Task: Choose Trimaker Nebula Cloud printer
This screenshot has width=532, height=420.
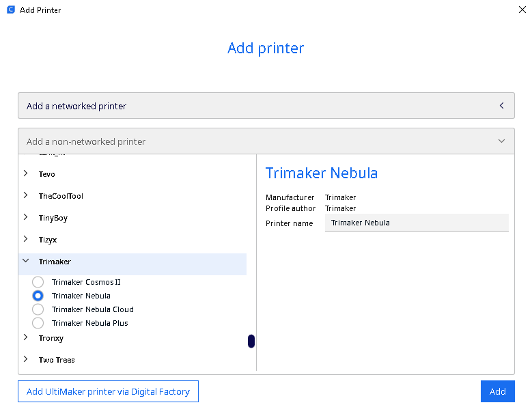Action: 38,309
